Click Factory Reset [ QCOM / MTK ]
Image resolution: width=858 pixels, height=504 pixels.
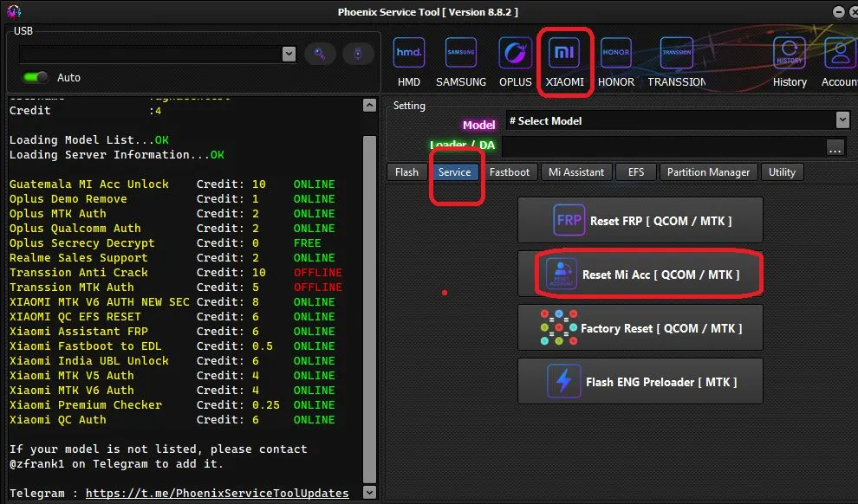(640, 328)
